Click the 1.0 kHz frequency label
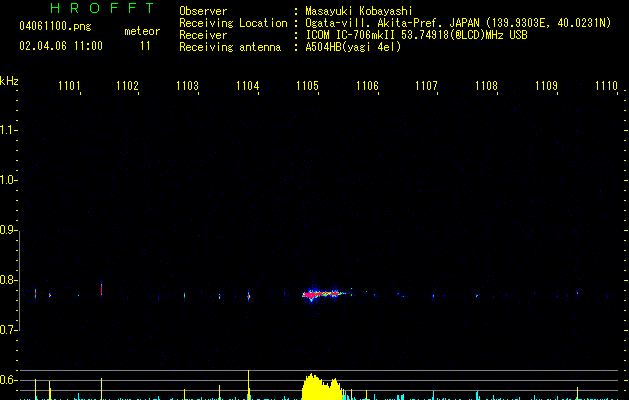The image size is (629, 400). coord(7,180)
